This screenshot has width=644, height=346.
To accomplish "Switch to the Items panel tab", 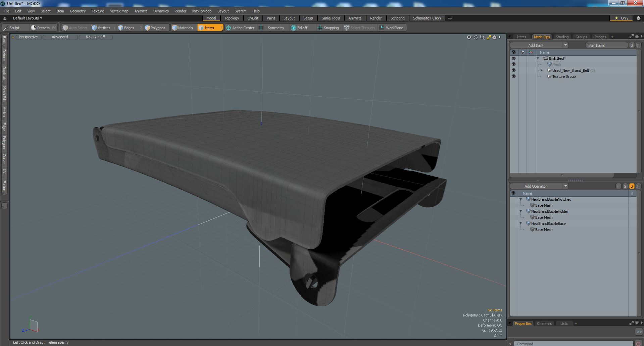I will tap(521, 37).
